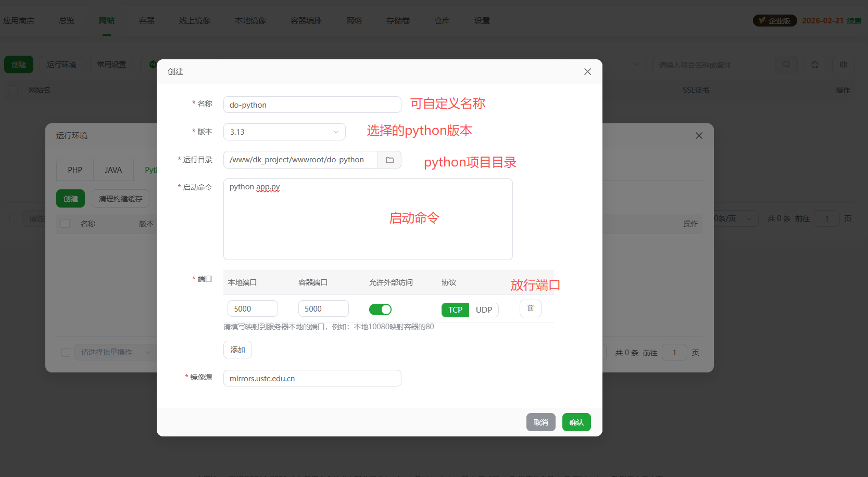Screen dimensions: 868x477
Task: Click the 取消 button in the dialog
Action: click(540, 422)
